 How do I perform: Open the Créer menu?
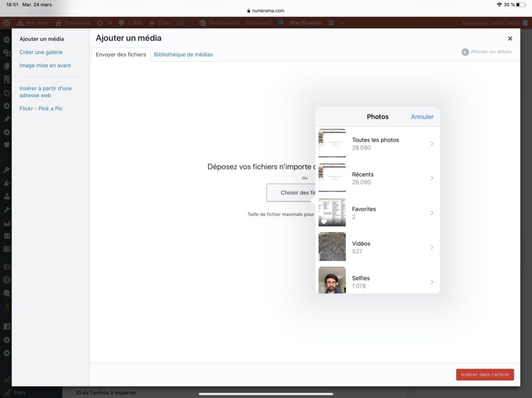click(x=160, y=23)
